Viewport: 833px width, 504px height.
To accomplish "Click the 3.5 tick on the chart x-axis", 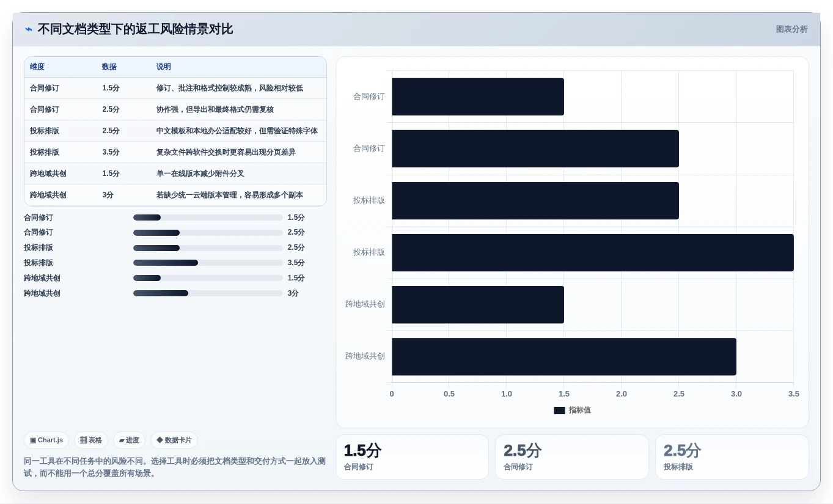I will [794, 394].
